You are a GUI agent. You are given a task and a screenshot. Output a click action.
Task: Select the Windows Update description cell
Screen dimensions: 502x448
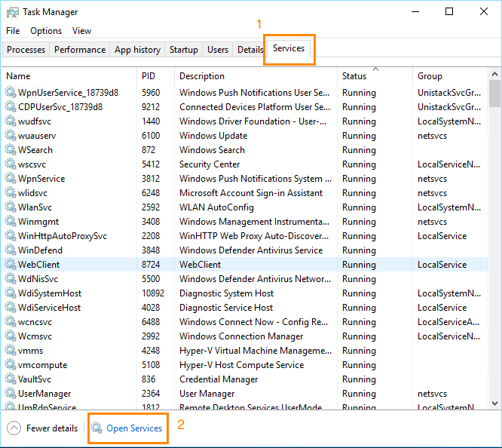click(x=213, y=136)
